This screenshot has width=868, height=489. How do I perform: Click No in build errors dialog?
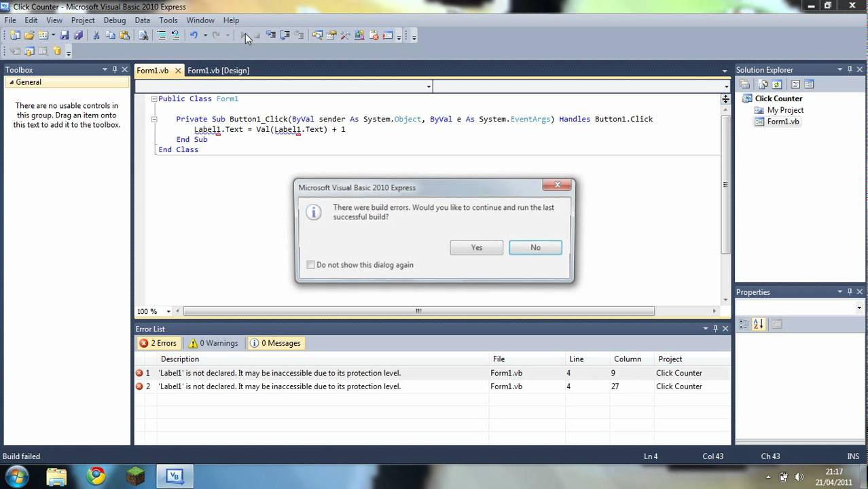tap(535, 247)
